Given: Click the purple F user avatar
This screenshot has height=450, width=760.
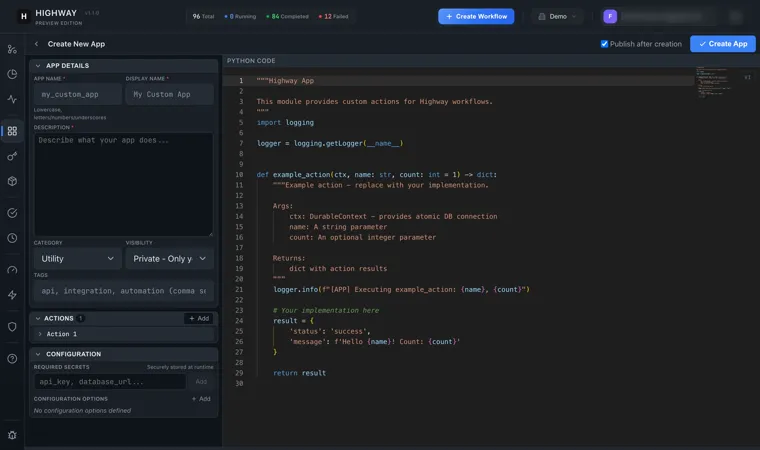Looking at the screenshot, I should click(x=610, y=16).
